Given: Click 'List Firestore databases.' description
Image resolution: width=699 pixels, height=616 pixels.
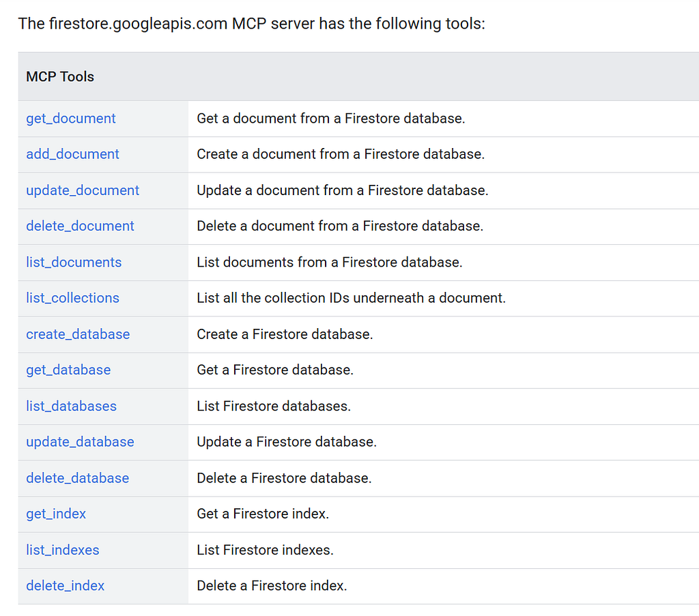Looking at the screenshot, I should 274,406.
